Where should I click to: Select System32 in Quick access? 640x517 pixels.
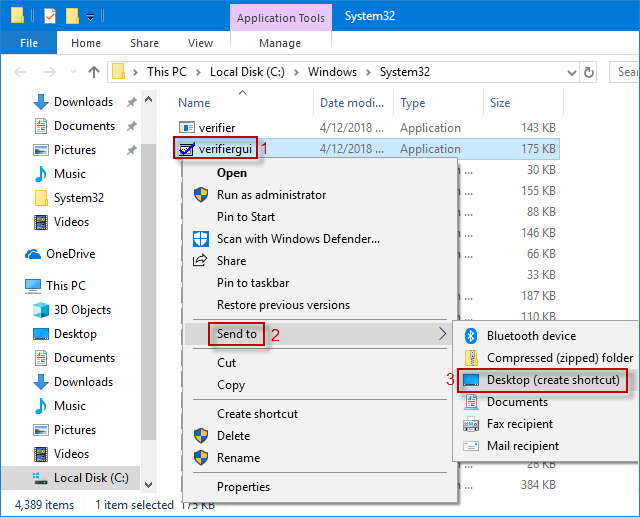tap(79, 198)
